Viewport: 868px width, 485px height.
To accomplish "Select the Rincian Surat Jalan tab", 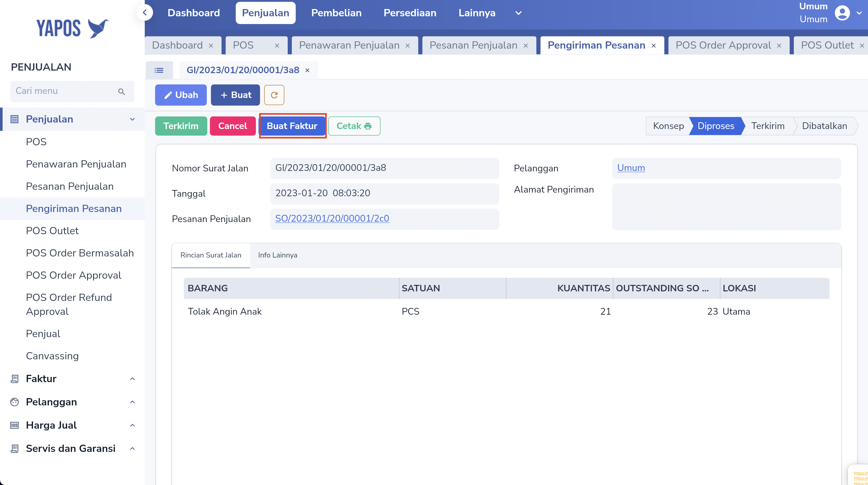I will point(211,255).
